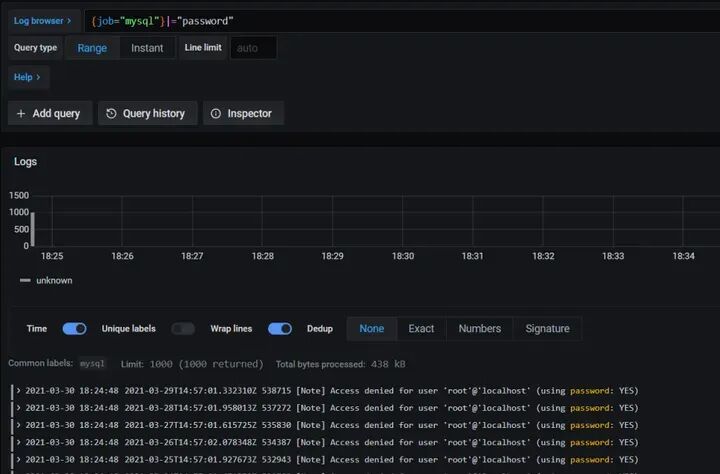Click into the LogQL query editor field
The height and width of the screenshot is (474, 720).
tap(402, 21)
